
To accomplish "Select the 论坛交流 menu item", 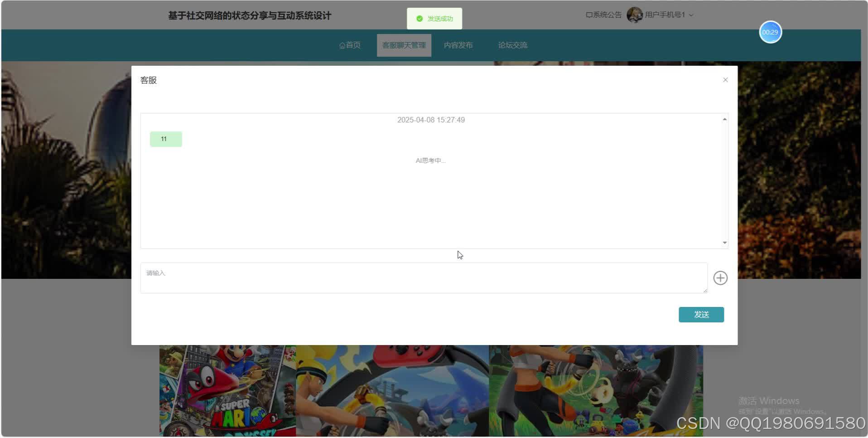I will click(512, 44).
